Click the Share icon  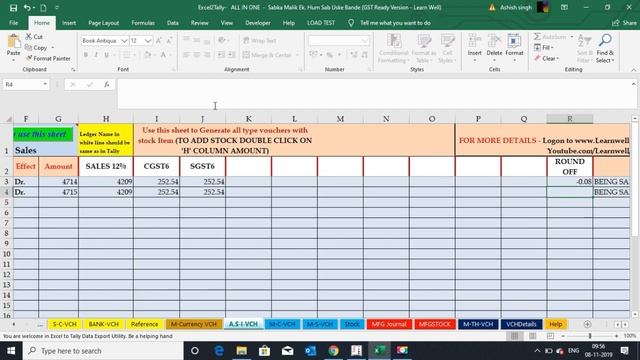[x=616, y=23]
